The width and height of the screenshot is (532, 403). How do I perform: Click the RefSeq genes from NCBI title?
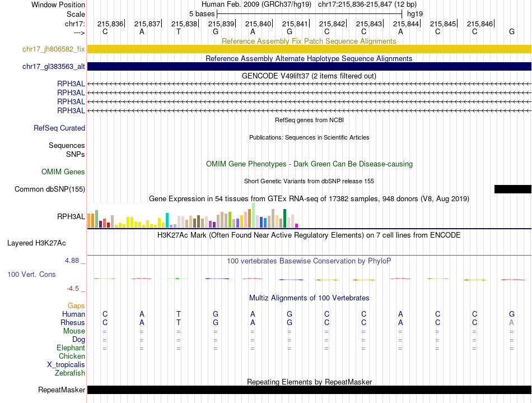point(309,120)
